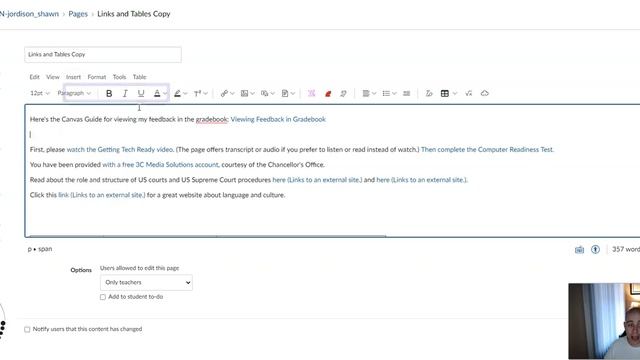The height and width of the screenshot is (360, 640).
Task: Click the indent icon
Action: (x=407, y=93)
